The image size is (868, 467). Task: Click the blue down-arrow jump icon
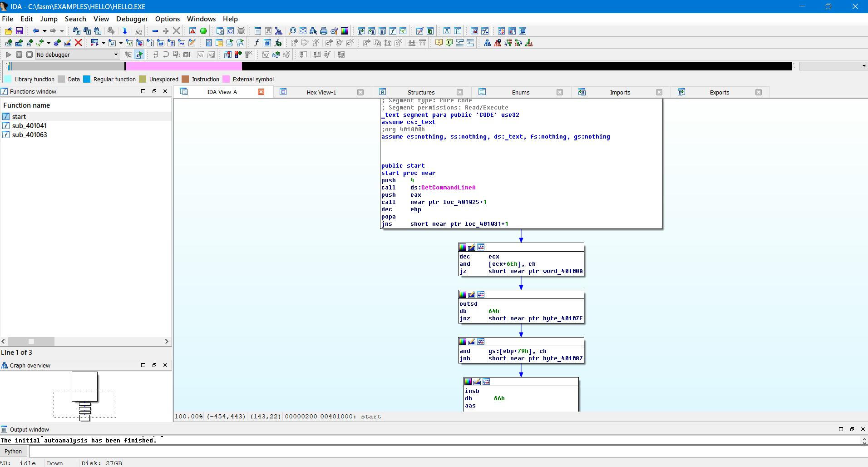point(125,31)
